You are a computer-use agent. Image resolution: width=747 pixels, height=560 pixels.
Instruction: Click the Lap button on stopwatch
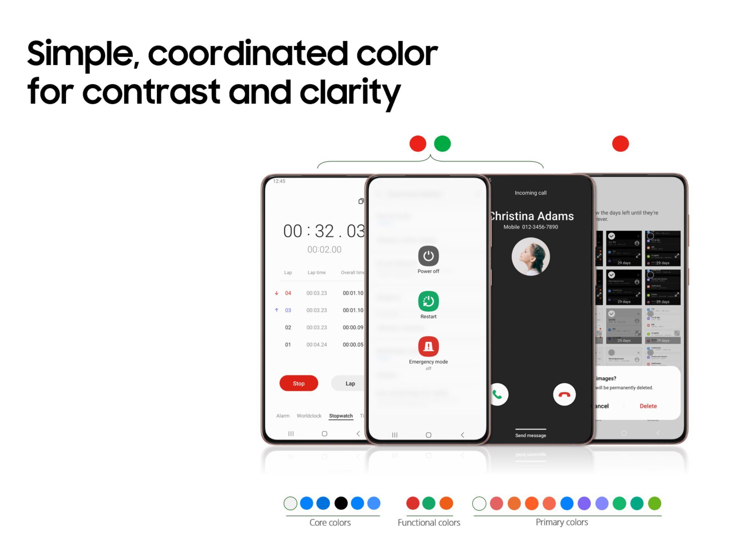click(x=349, y=383)
